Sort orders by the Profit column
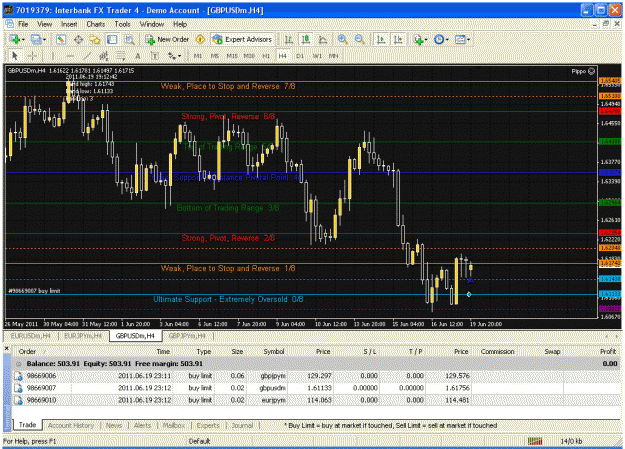 (608, 351)
